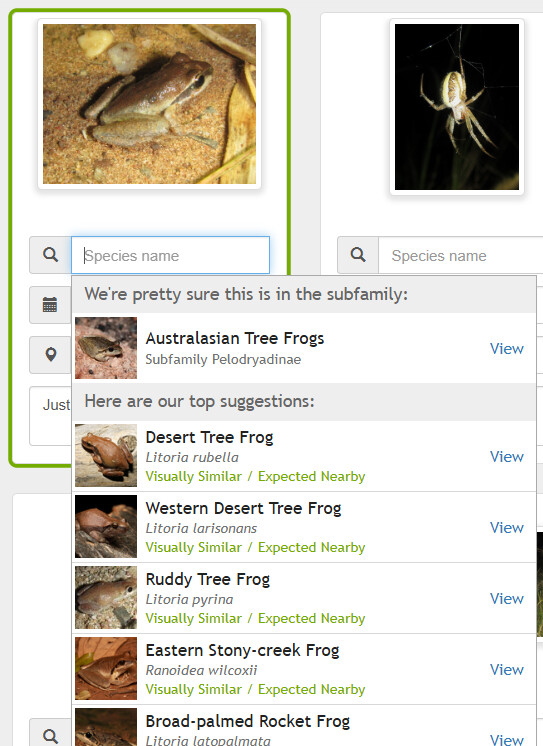The width and height of the screenshot is (543, 746).
Task: Focus the frog card Species name input
Action: click(x=170, y=255)
